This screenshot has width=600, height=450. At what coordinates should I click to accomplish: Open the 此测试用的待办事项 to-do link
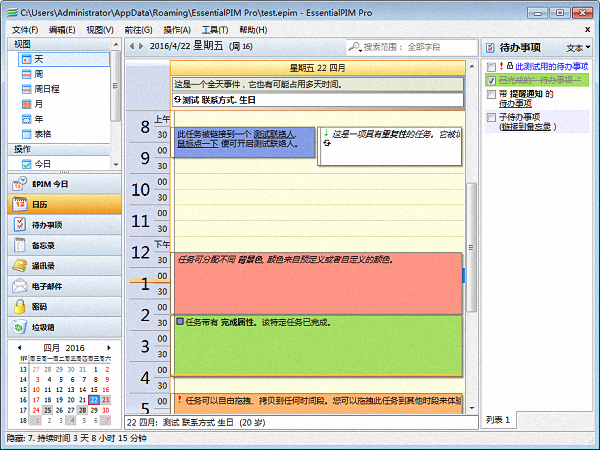pos(551,67)
